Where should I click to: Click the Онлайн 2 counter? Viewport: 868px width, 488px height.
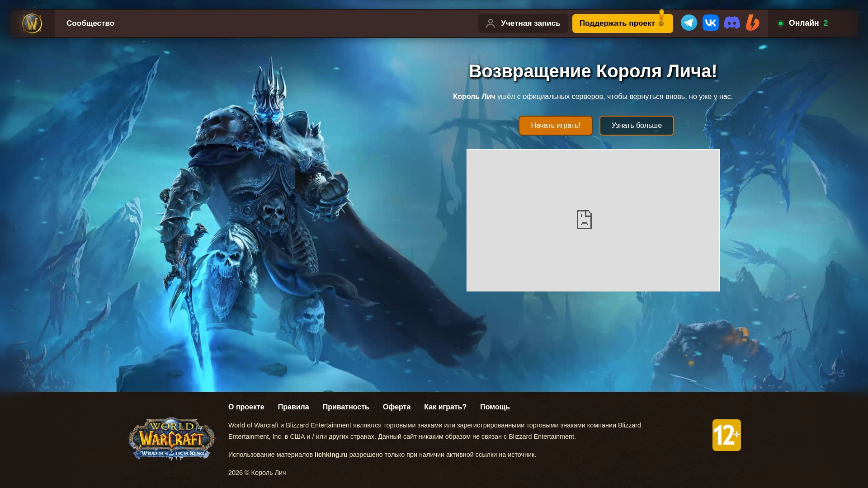[x=808, y=23]
